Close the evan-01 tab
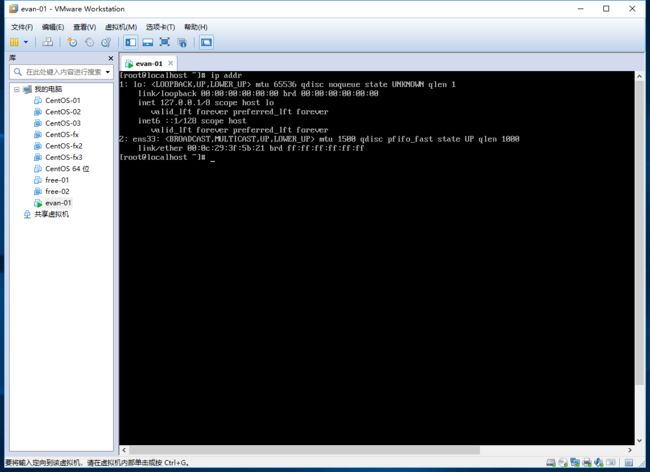Image resolution: width=650 pixels, height=472 pixels. [170, 63]
